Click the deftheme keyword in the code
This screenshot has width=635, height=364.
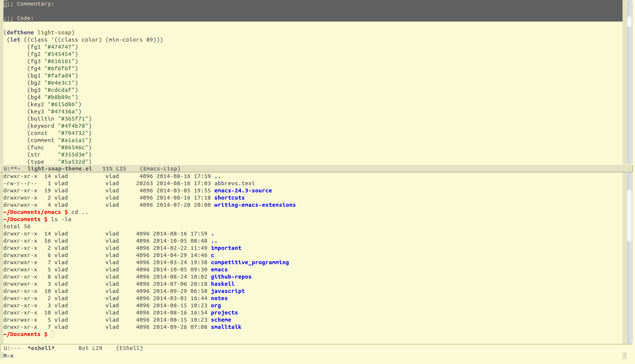click(x=20, y=33)
